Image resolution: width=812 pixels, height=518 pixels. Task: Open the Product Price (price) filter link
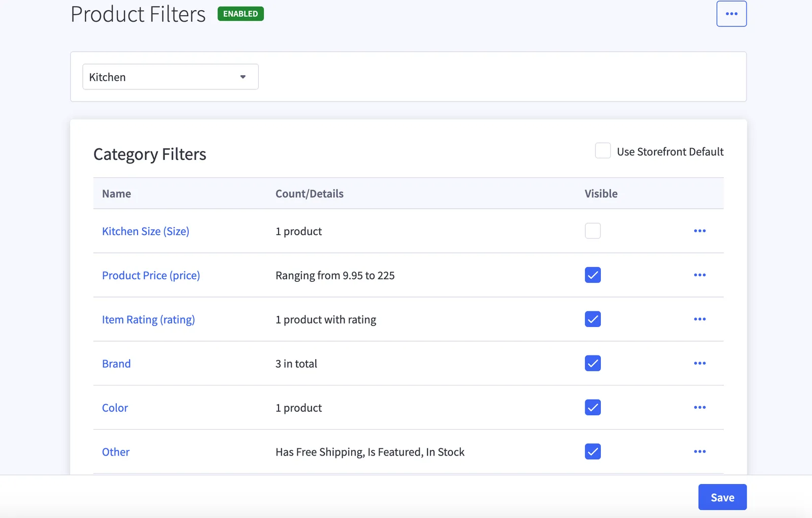coord(151,276)
